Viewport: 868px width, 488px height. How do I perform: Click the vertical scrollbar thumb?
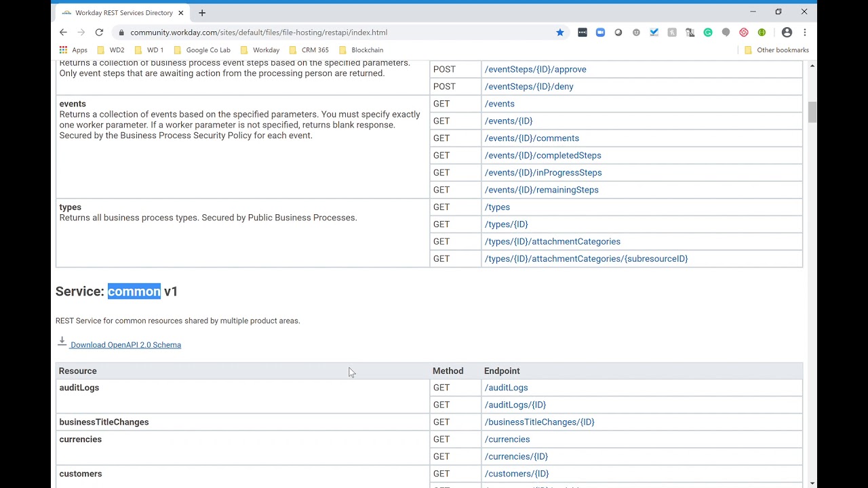pos(812,112)
